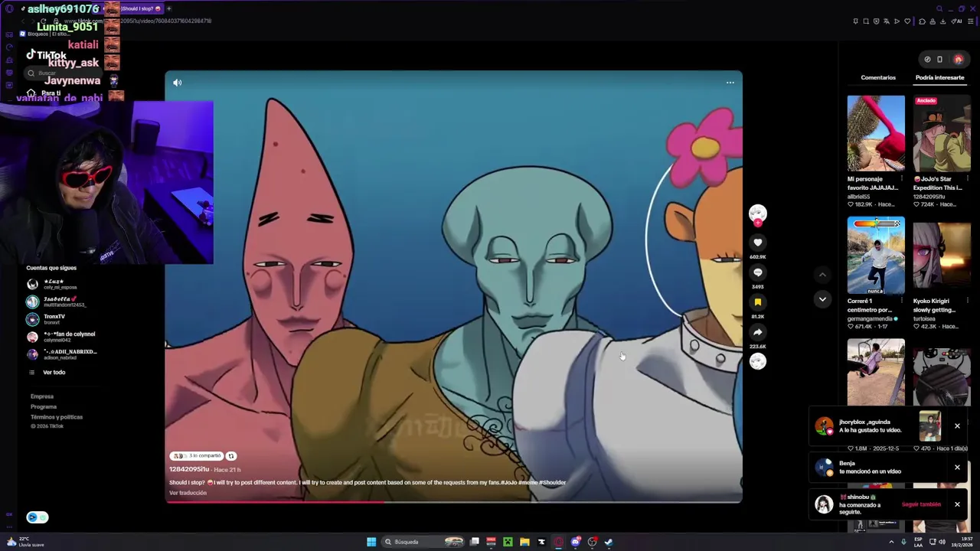This screenshot has height=551, width=980.
Task: Open the three-dot video options menu
Action: (730, 83)
